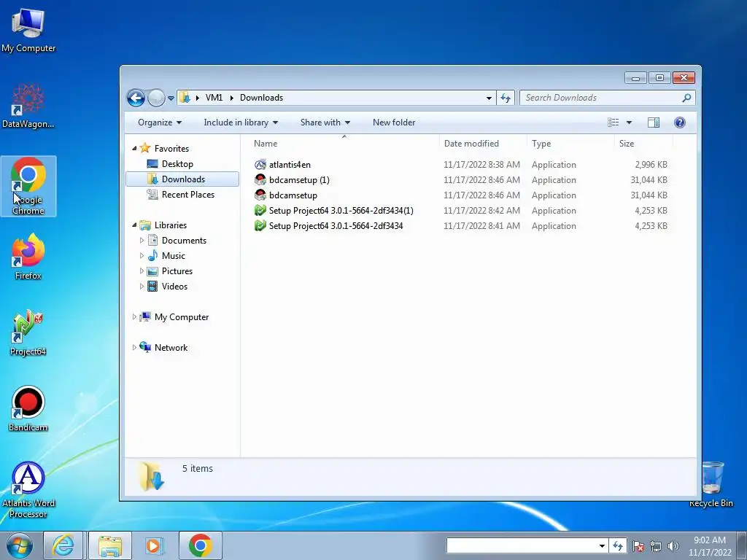
Task: Click the taskbar clock showing 9:02 AM
Action: click(709, 546)
